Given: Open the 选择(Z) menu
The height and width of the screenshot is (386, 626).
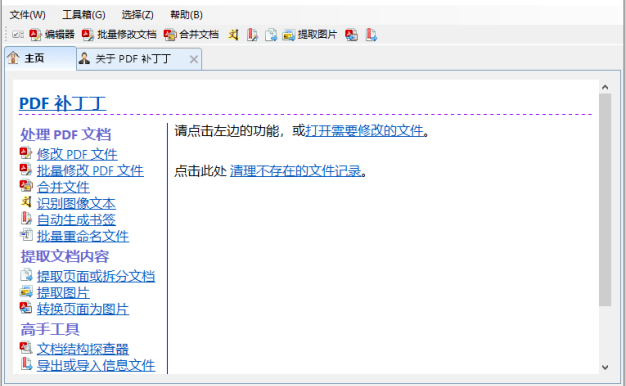Looking at the screenshot, I should coord(137,15).
